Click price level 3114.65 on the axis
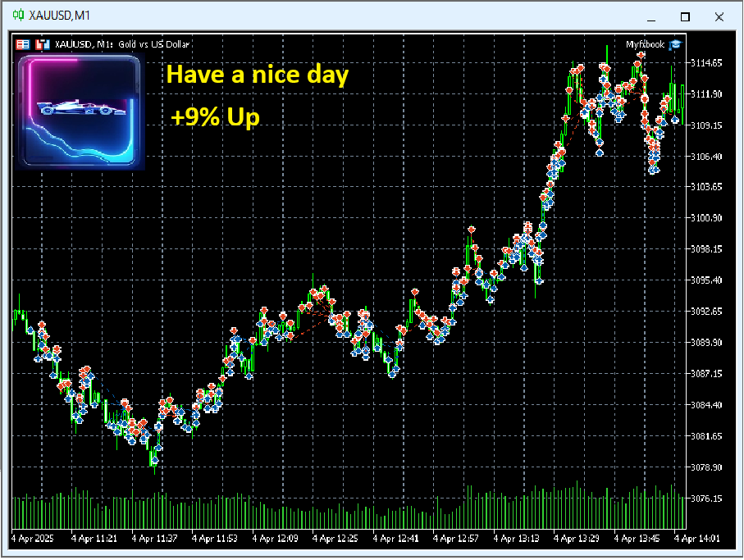Viewport: 744px width, 560px height. point(706,63)
